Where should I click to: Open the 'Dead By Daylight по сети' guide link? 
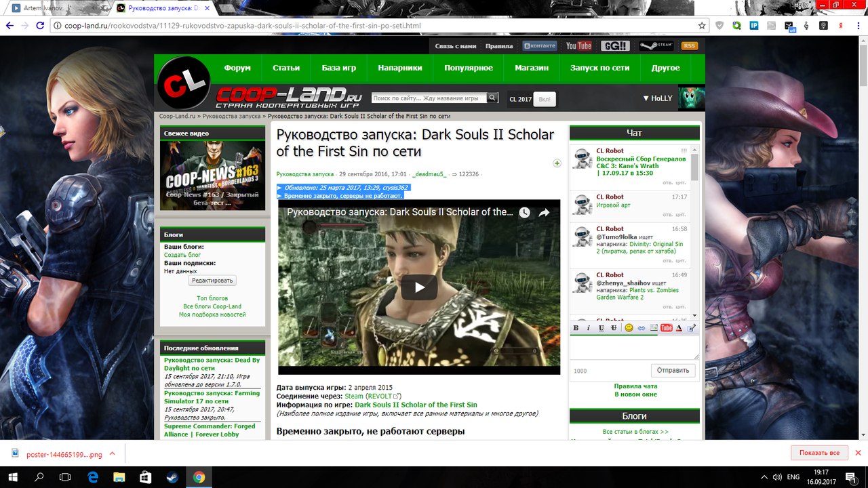[x=212, y=364]
